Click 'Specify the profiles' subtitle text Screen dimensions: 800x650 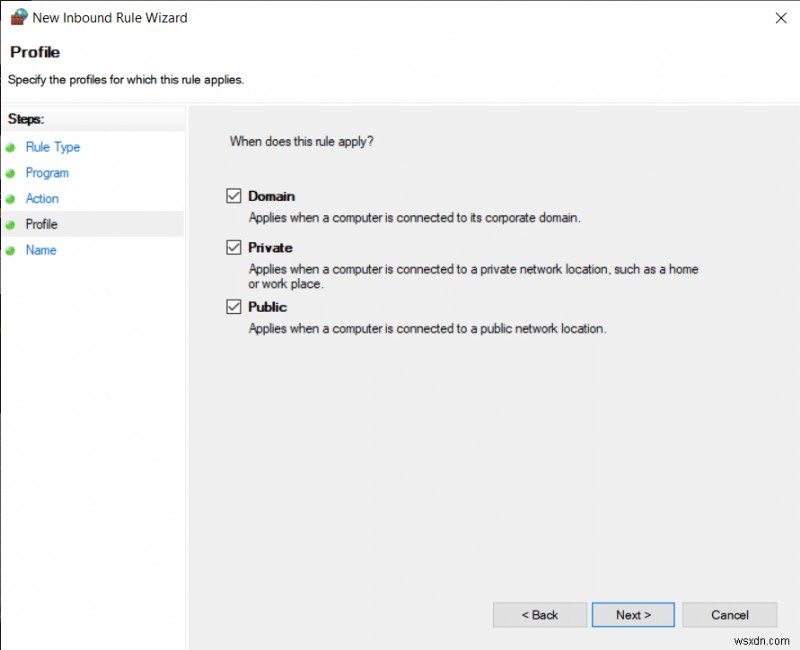coord(126,80)
